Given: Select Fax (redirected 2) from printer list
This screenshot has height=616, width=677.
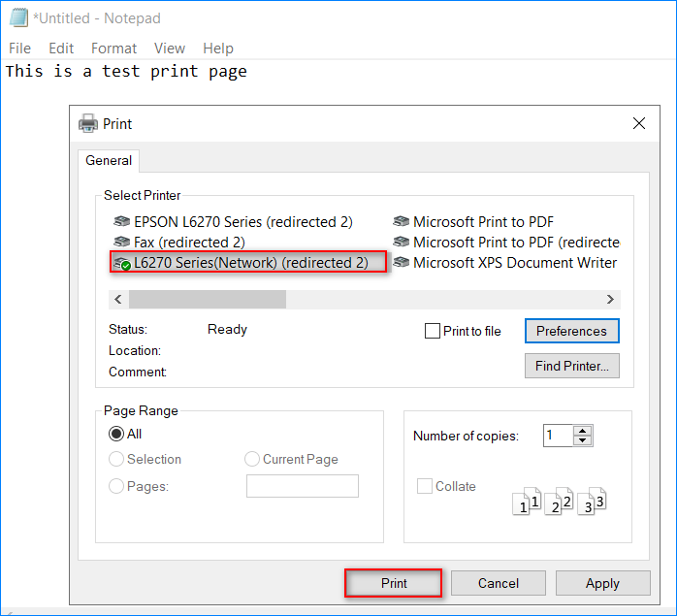Looking at the screenshot, I should point(189,243).
